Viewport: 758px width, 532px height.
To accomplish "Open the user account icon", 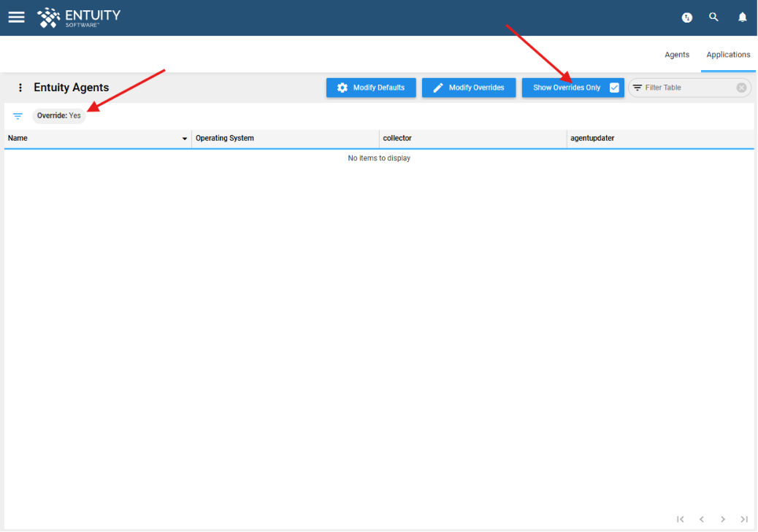I will [687, 18].
